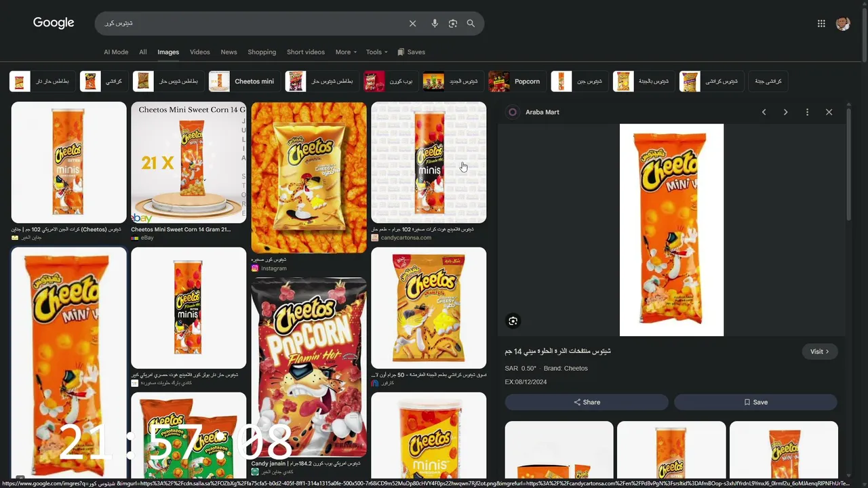The image size is (868, 488).
Task: Go to the Google home logo
Action: (x=54, y=23)
